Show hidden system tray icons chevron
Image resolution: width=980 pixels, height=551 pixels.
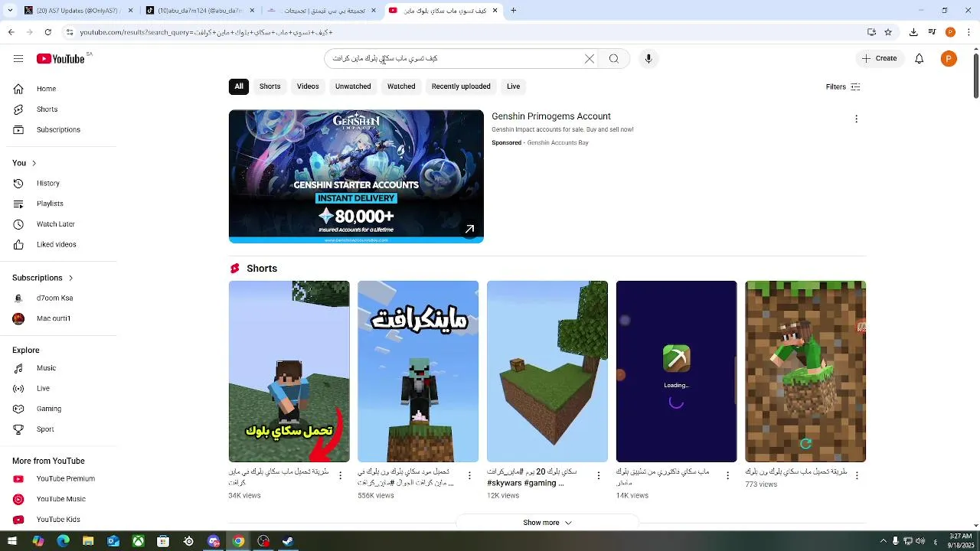tap(883, 541)
